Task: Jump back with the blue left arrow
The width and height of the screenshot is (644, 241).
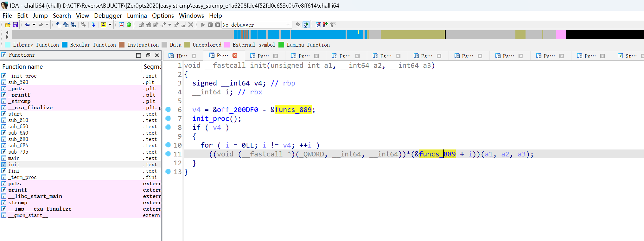Action: click(x=27, y=25)
